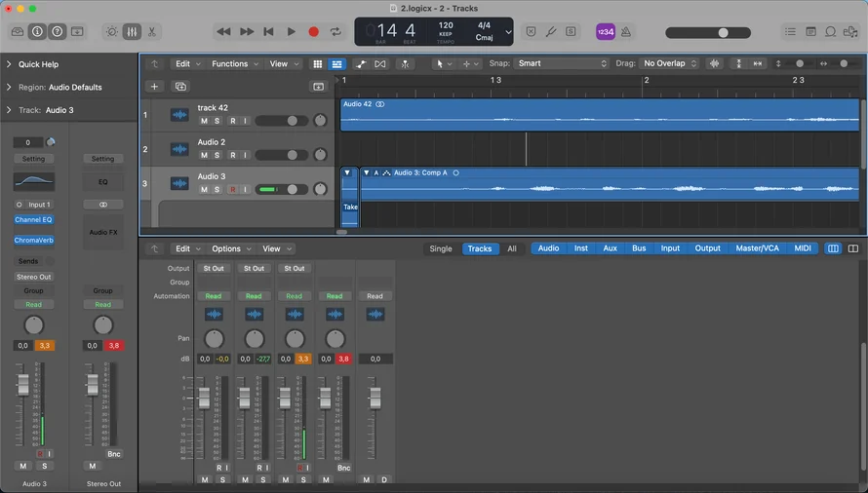Click the Add Track plus button
The width and height of the screenshot is (868, 493).
click(x=154, y=87)
